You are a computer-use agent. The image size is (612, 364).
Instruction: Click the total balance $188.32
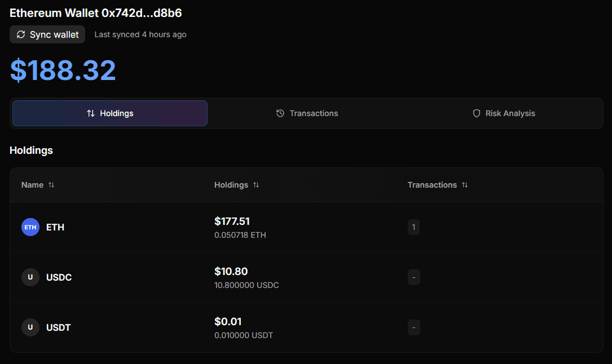coord(63,70)
